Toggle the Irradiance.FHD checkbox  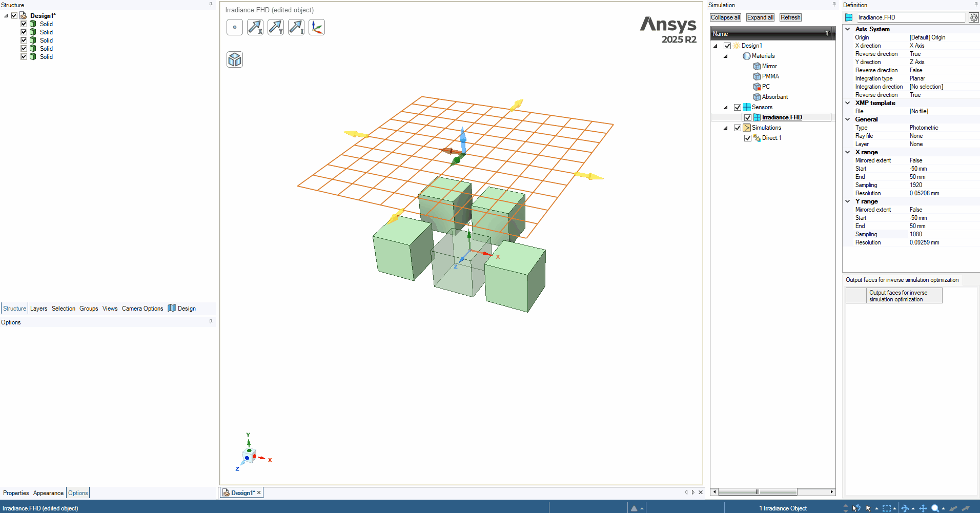click(748, 117)
